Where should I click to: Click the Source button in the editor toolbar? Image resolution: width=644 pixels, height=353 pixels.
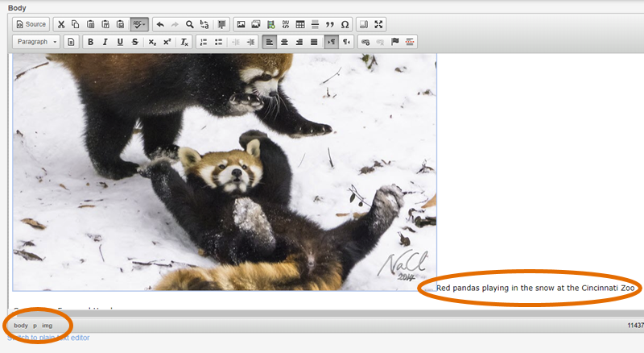31,24
